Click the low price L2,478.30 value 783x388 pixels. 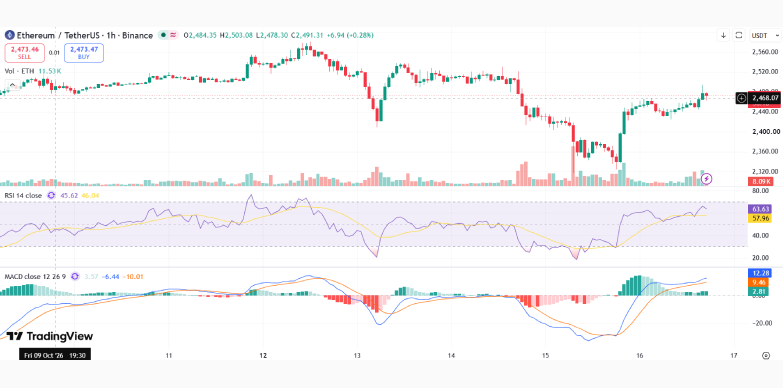273,35
